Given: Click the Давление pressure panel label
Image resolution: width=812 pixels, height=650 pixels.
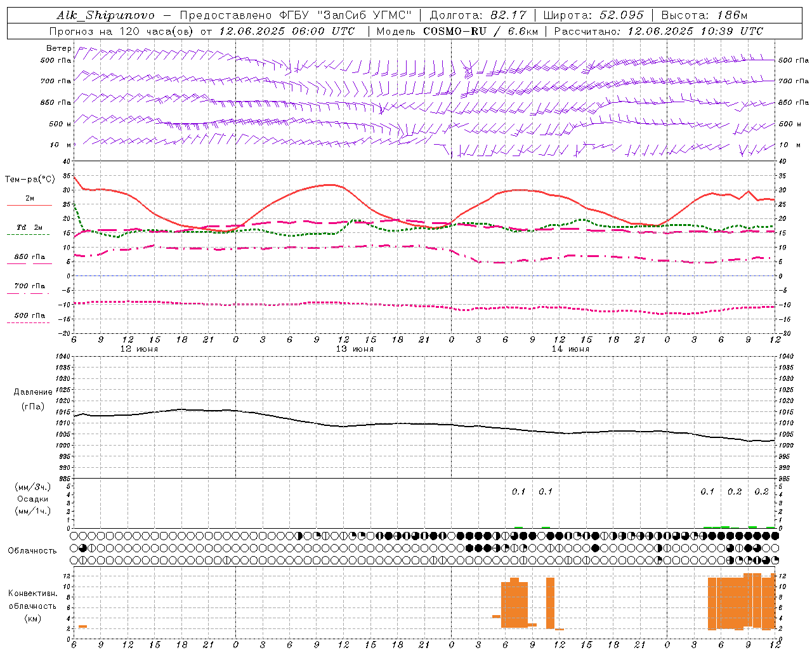Looking at the screenshot, I should point(33,392).
